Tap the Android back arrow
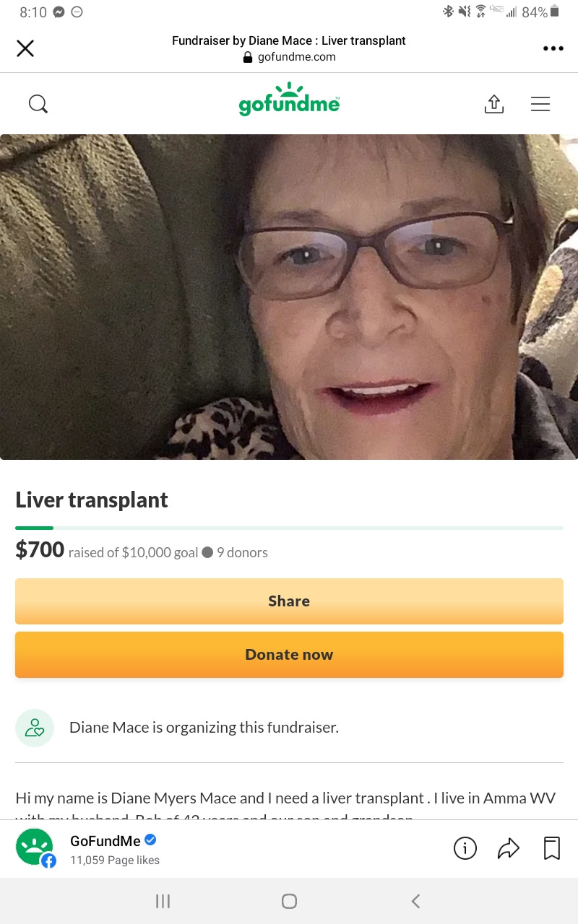The height and width of the screenshot is (924, 578). 415,901
